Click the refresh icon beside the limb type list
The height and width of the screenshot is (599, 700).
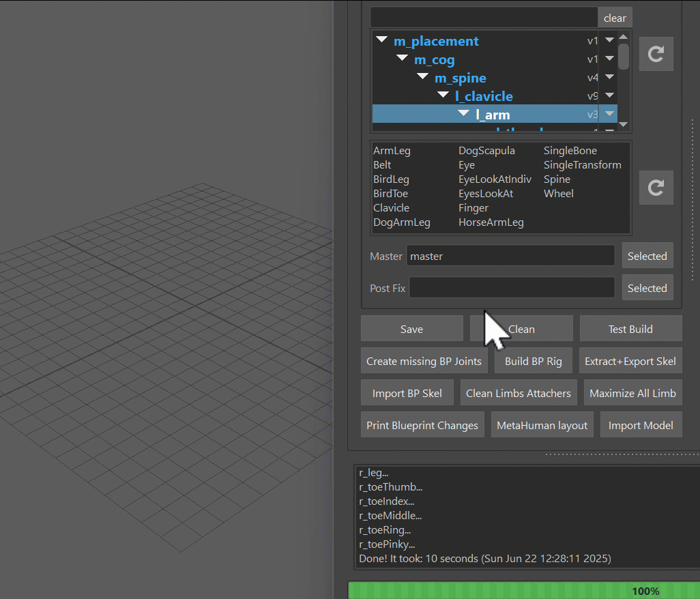[656, 188]
